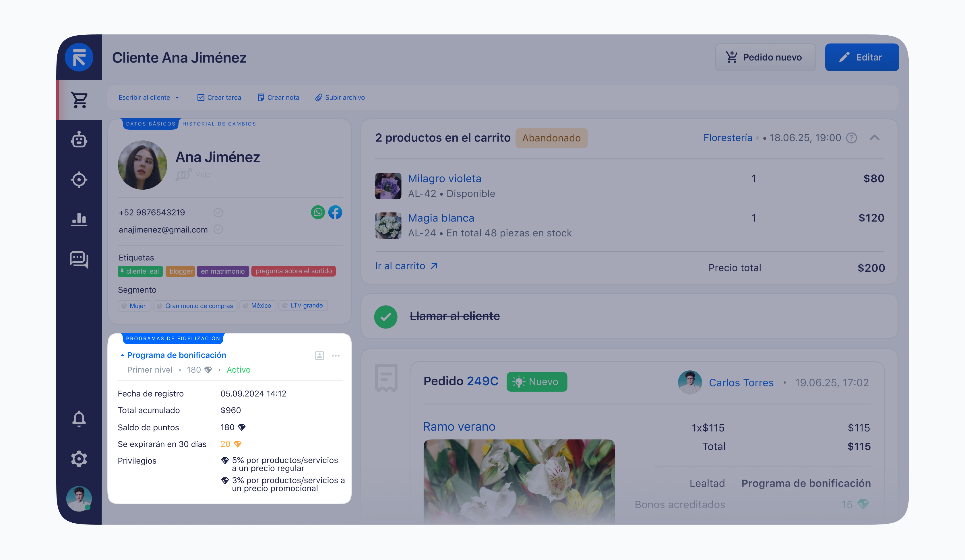
Task: Click Milagro violeta product thumbnail
Action: pyautogui.click(x=388, y=186)
